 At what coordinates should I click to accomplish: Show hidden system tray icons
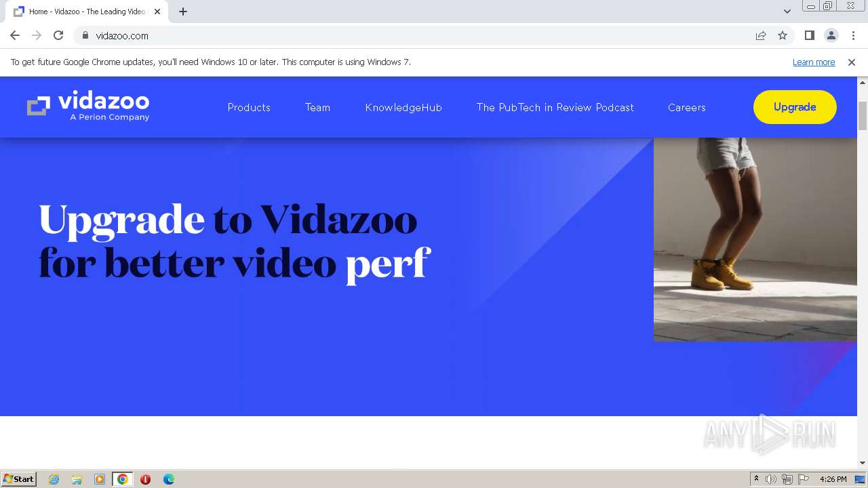click(756, 479)
